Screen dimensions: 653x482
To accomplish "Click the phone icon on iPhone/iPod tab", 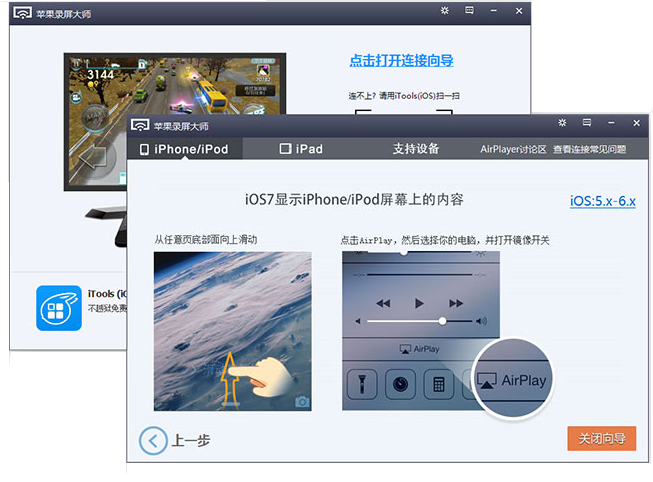I will pyautogui.click(x=144, y=150).
